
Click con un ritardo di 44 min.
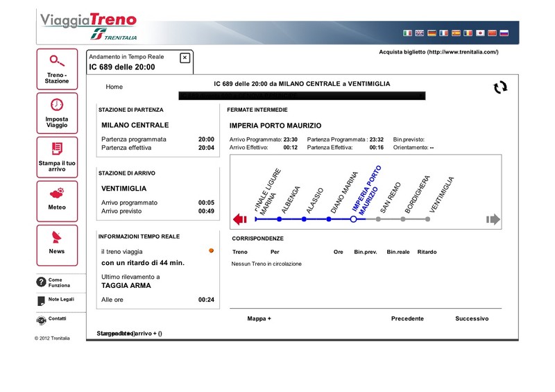(143, 263)
